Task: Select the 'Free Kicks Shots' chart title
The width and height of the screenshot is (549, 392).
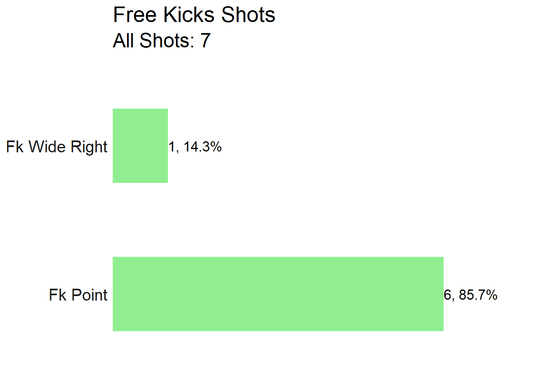Action: 194,15
